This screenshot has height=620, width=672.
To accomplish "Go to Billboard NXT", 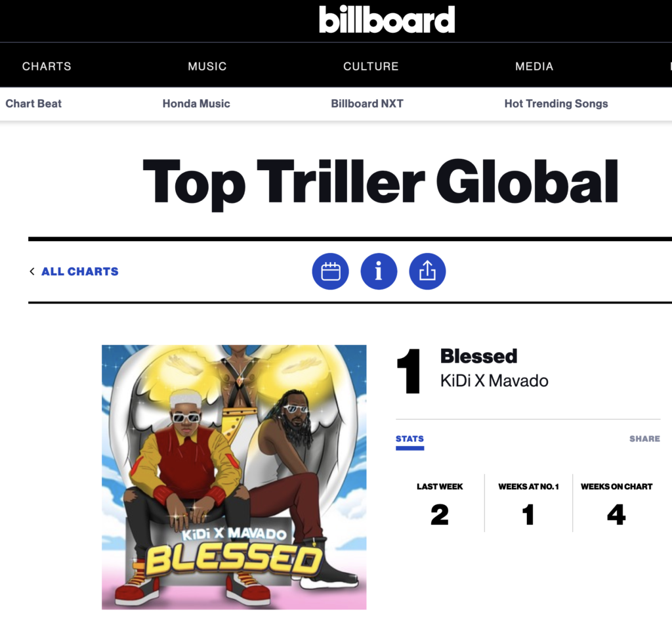I will (367, 104).
